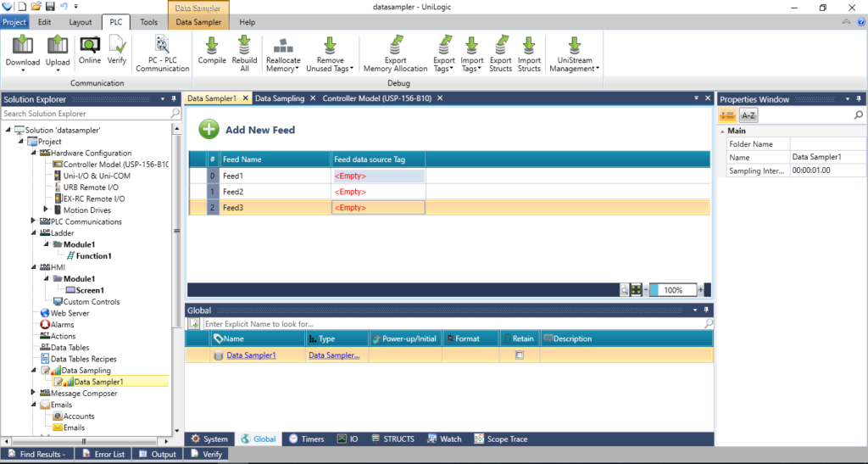Click Import Structs
868x464 pixels.
click(529, 53)
